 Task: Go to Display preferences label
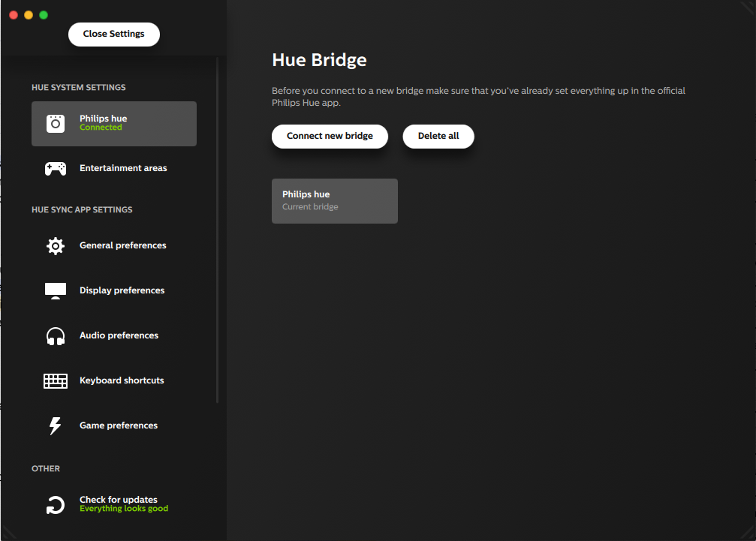click(x=122, y=290)
